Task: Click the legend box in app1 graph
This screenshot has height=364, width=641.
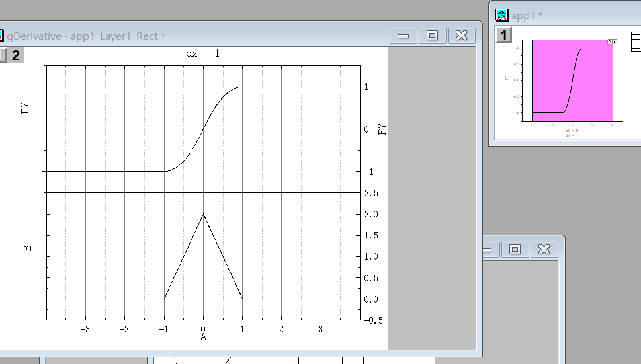Action: coord(636,42)
